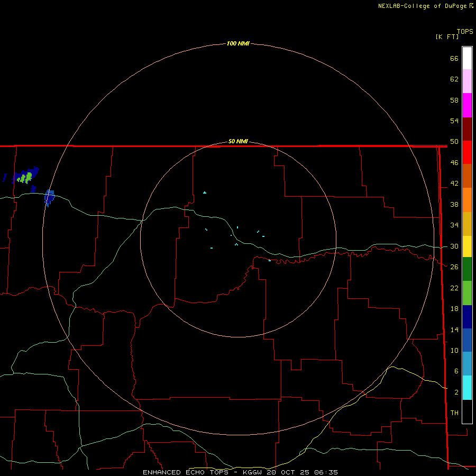Click the gold legend swatch

pyautogui.click(x=467, y=224)
